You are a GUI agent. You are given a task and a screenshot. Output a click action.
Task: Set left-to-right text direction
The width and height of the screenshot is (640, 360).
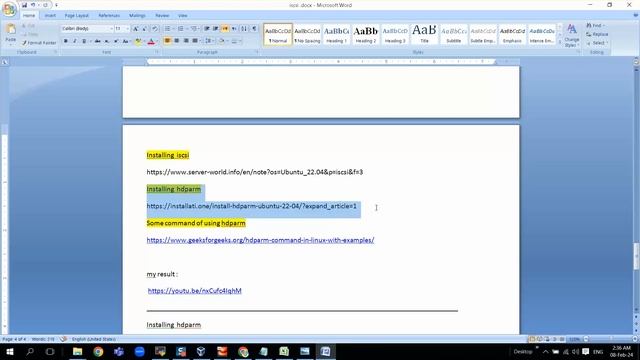point(225,29)
